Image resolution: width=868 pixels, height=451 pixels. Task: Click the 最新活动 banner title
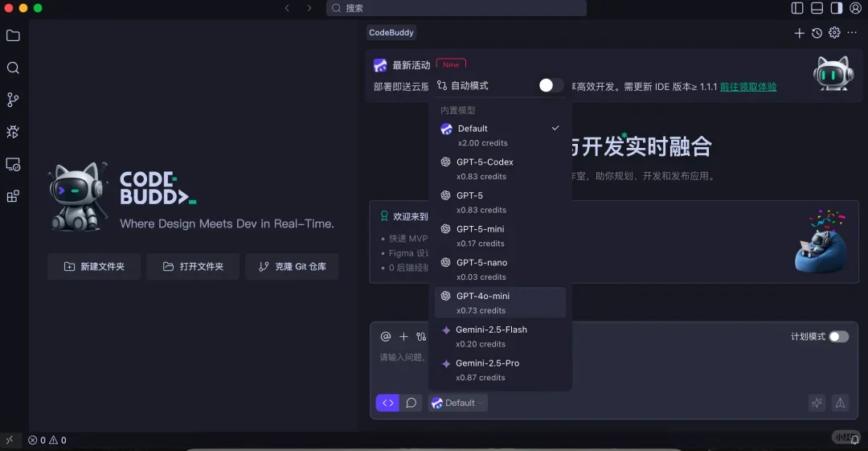tap(411, 65)
